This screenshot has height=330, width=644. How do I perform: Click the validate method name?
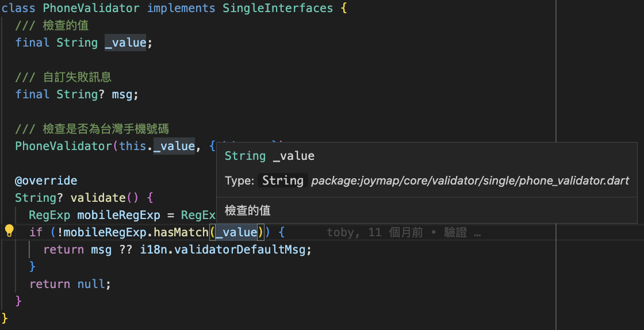pyautogui.click(x=98, y=198)
